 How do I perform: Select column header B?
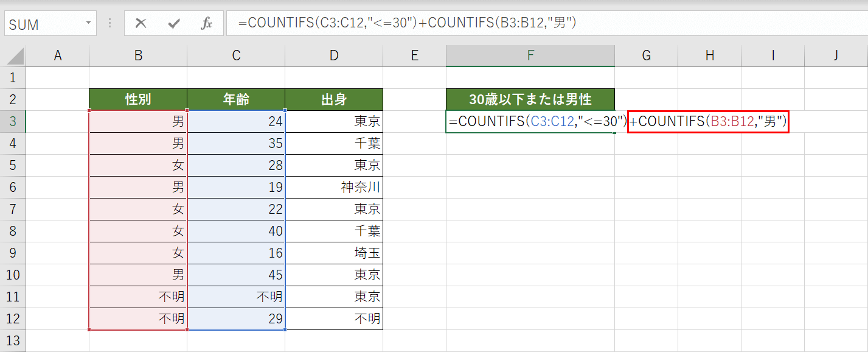(x=137, y=55)
